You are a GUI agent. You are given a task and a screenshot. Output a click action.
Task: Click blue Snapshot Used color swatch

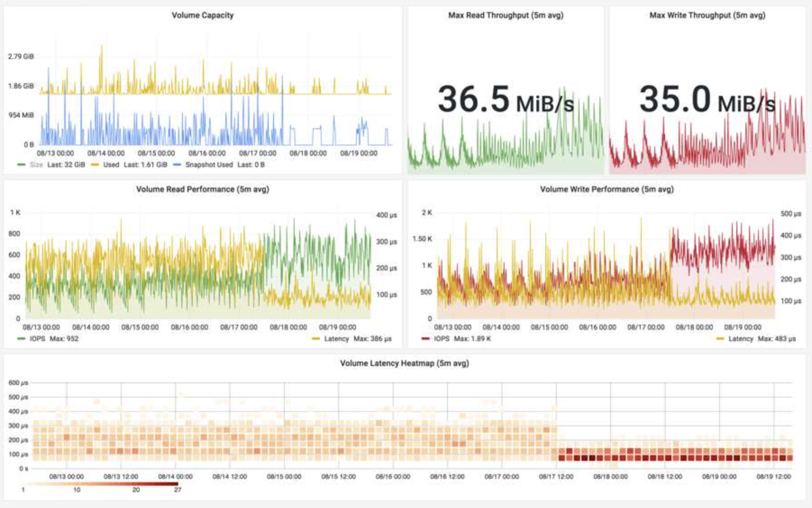pyautogui.click(x=177, y=165)
